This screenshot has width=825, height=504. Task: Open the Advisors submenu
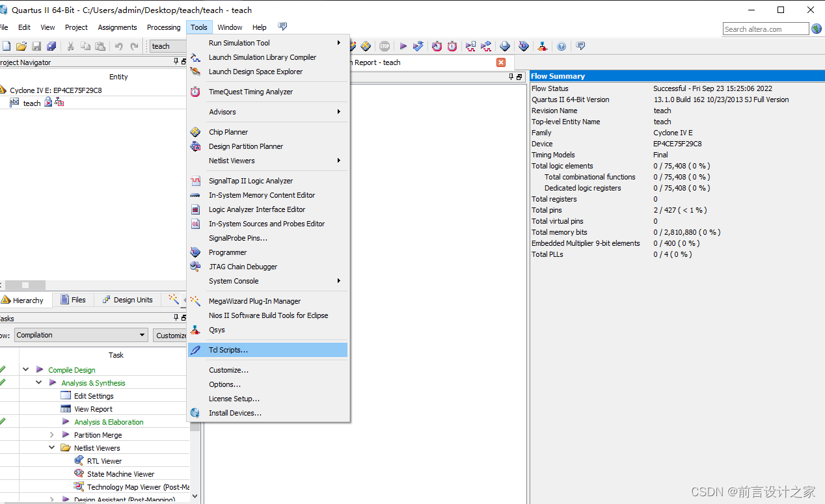pos(268,112)
